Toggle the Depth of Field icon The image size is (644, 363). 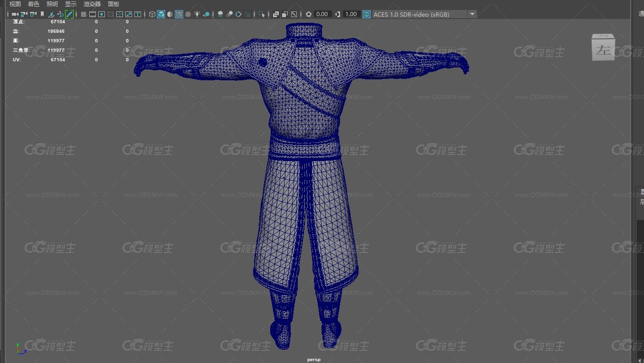tap(247, 14)
